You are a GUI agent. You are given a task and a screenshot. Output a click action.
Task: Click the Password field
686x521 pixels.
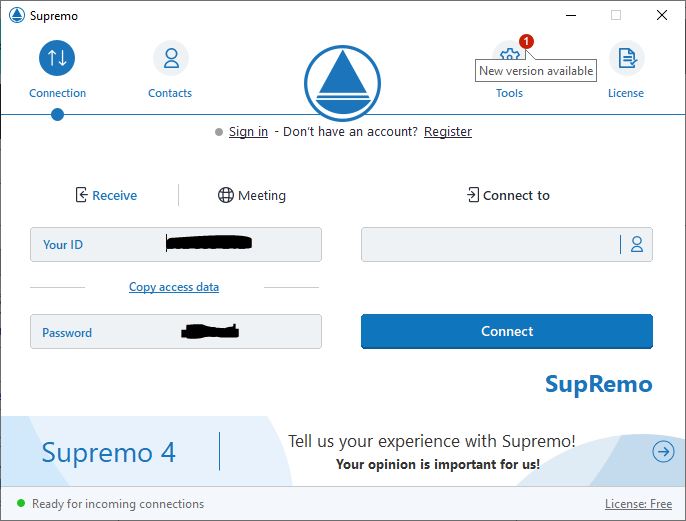click(176, 331)
